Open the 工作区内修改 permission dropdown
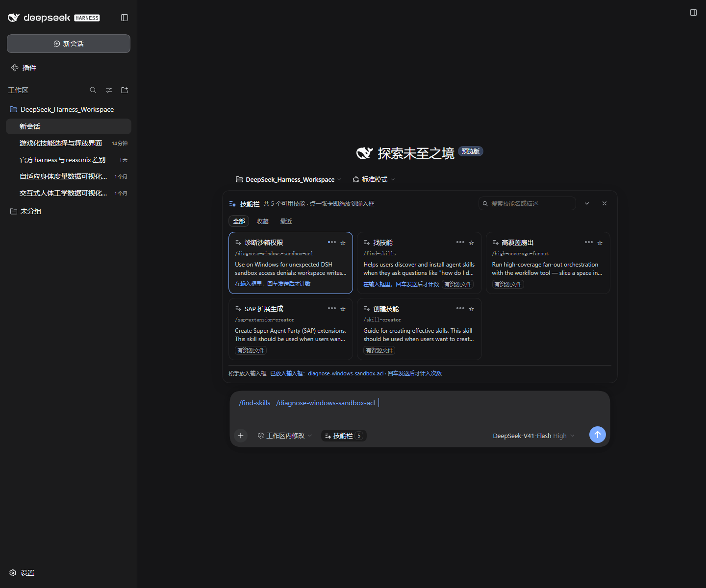This screenshot has width=706, height=588. point(284,436)
